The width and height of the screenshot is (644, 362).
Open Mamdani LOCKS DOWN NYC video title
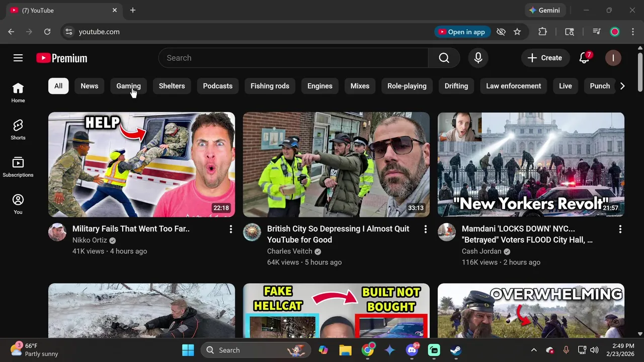(x=527, y=234)
